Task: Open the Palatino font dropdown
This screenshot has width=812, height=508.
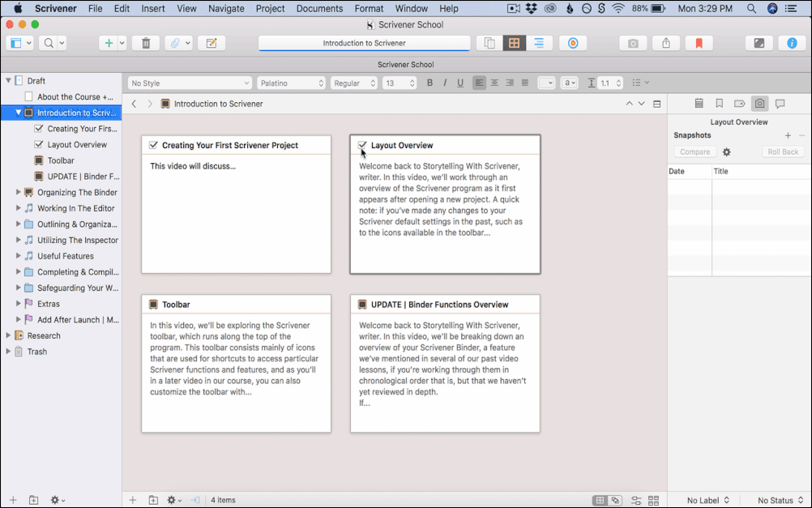Action: click(291, 83)
